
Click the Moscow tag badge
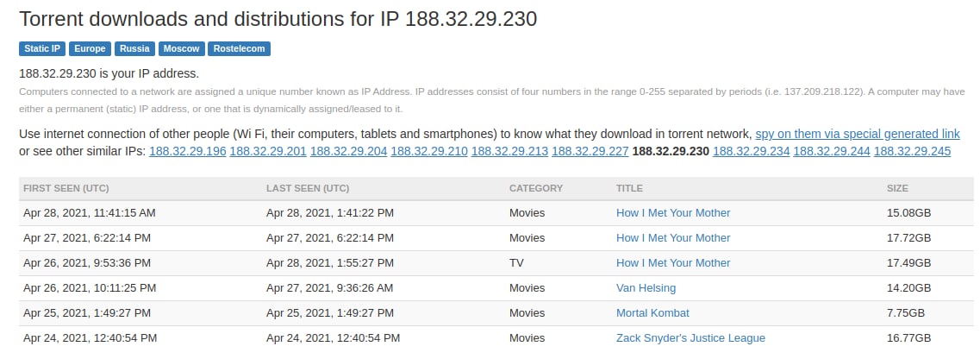pos(181,49)
